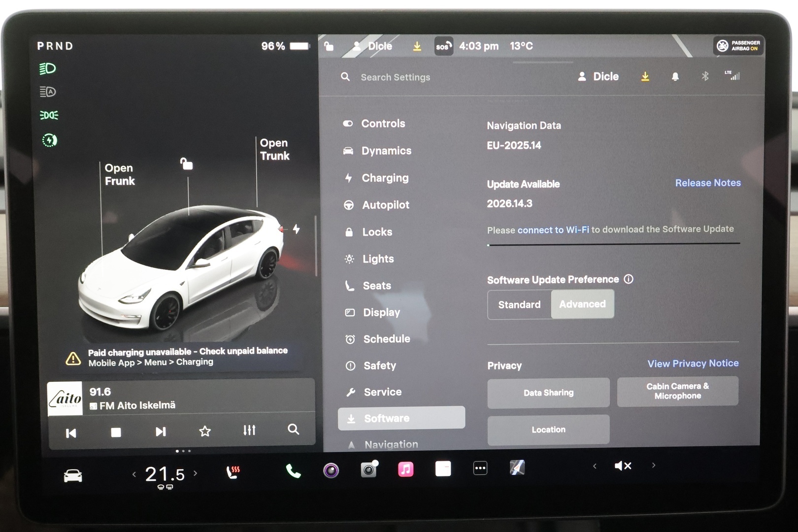Search media with magnifier icon
This screenshot has width=798, height=532.
[294, 430]
